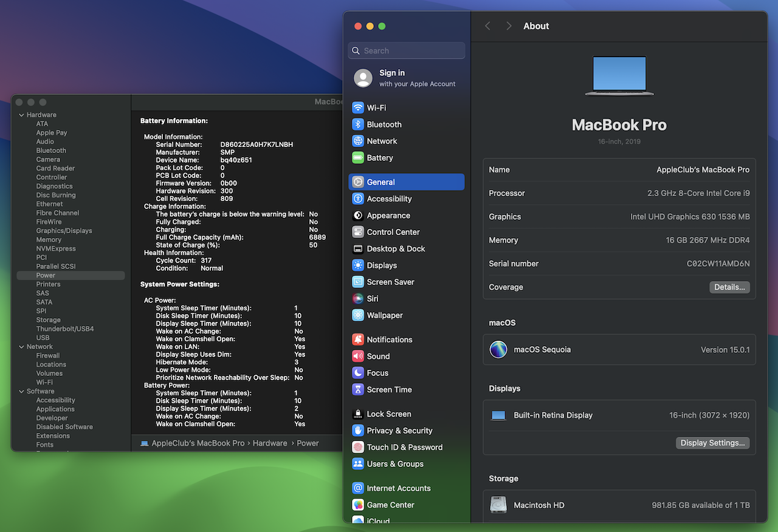
Task: Click the green Battery icon in Settings
Action: click(x=358, y=158)
